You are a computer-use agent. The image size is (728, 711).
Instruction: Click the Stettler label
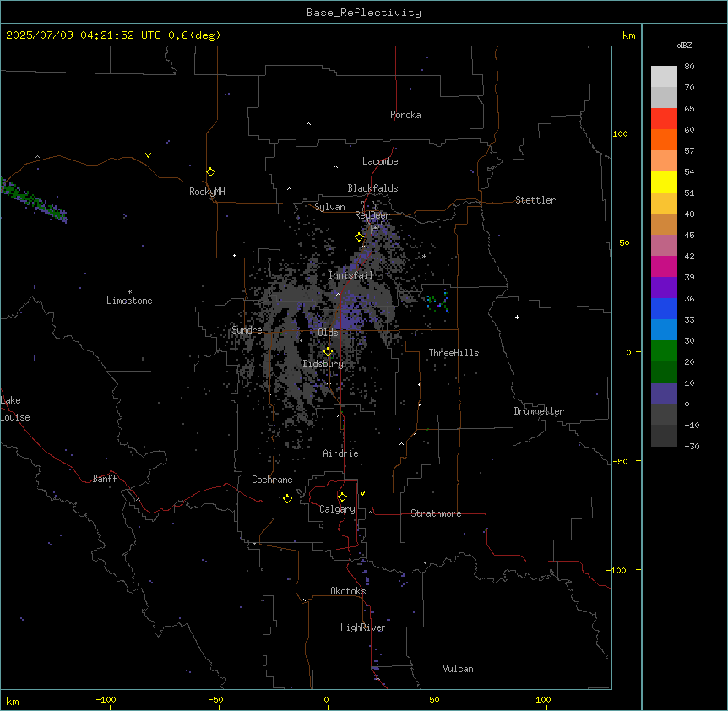click(535, 200)
